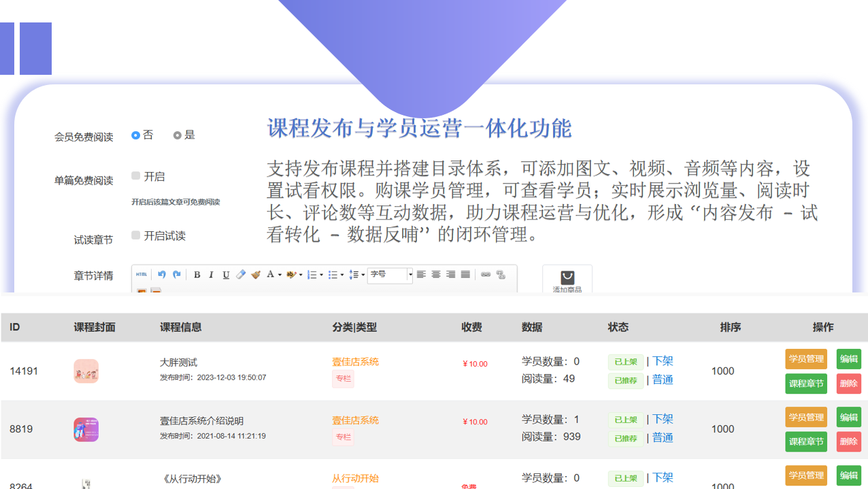Open the font color dropdown arrow
Image resolution: width=868 pixels, height=489 pixels.
pos(280,275)
